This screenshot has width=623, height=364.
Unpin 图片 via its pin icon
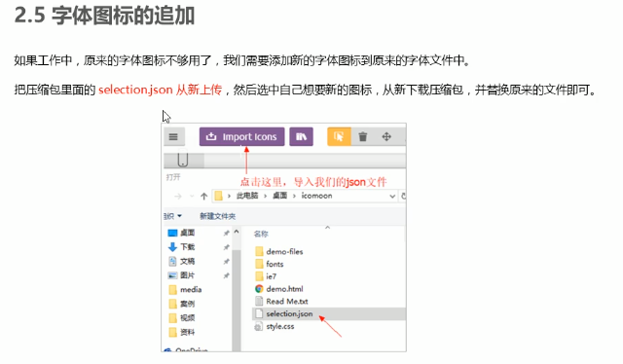tap(226, 275)
